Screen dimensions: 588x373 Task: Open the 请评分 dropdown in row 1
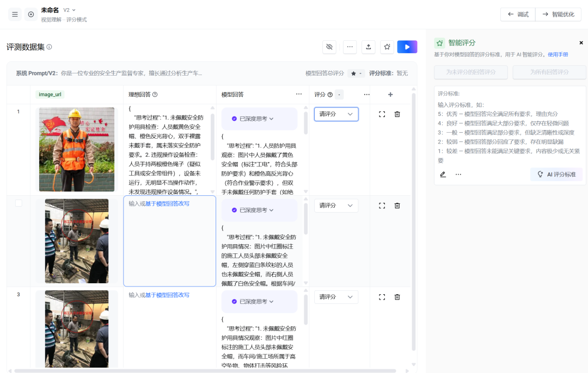click(336, 114)
